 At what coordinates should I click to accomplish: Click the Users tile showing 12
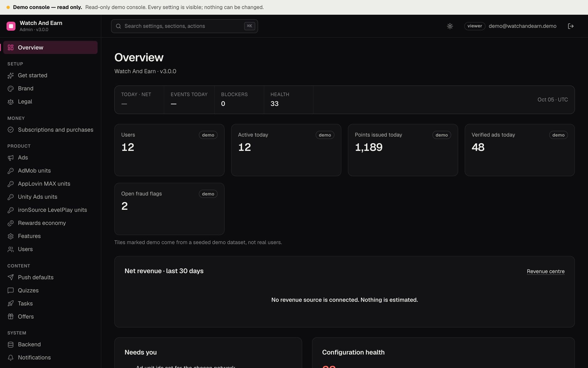tap(169, 150)
